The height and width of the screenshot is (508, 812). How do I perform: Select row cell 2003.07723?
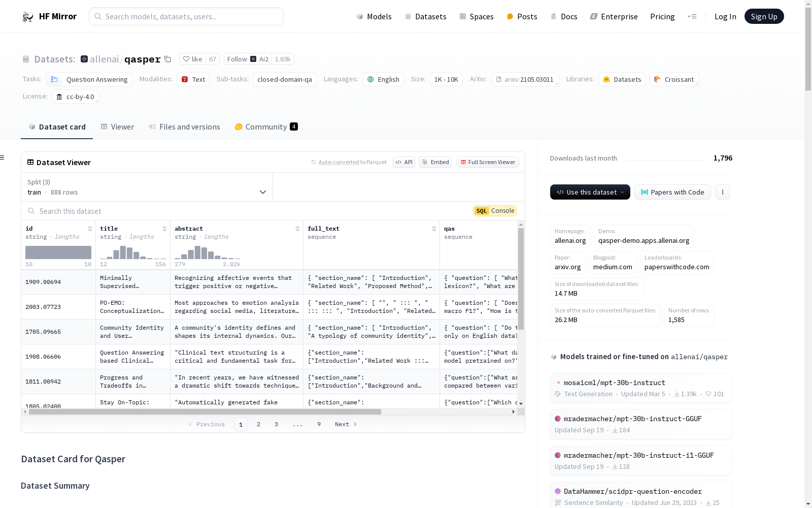pos(58,307)
